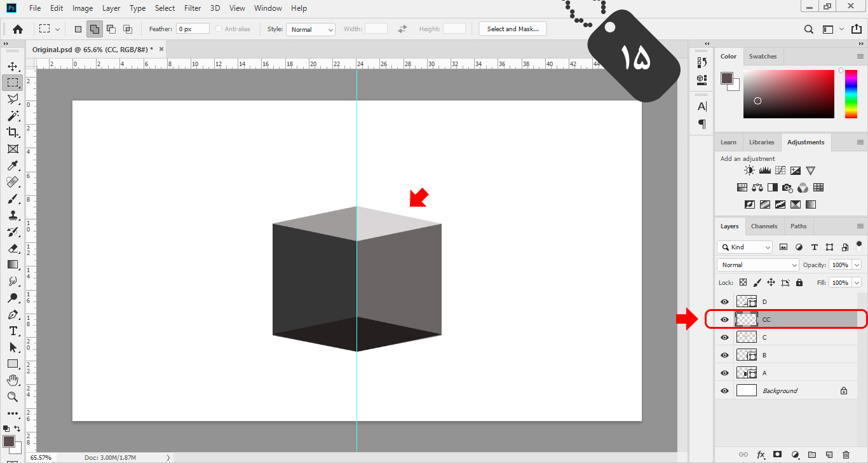Select the Move tool
The width and height of the screenshot is (868, 463).
pos(13,66)
